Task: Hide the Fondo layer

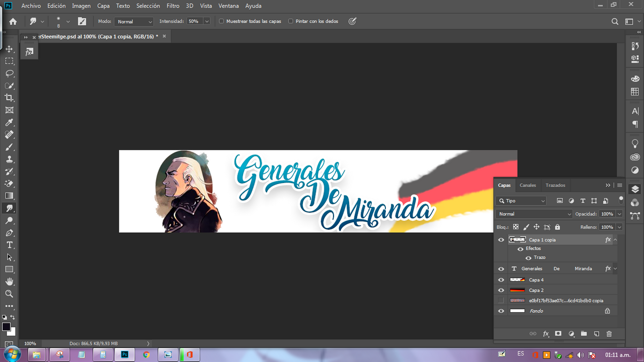Action: 501,311
